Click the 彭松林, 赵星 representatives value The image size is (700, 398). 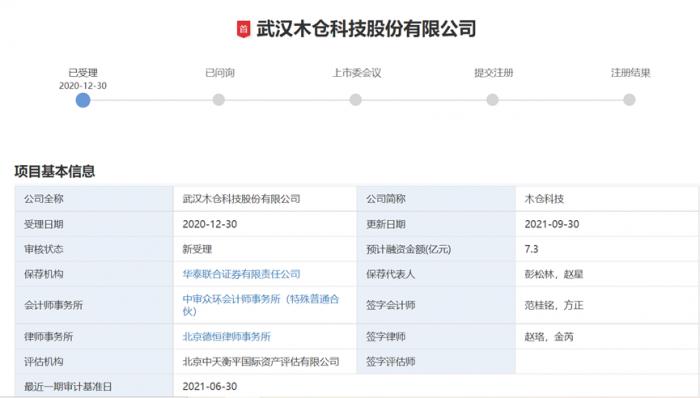(554, 274)
